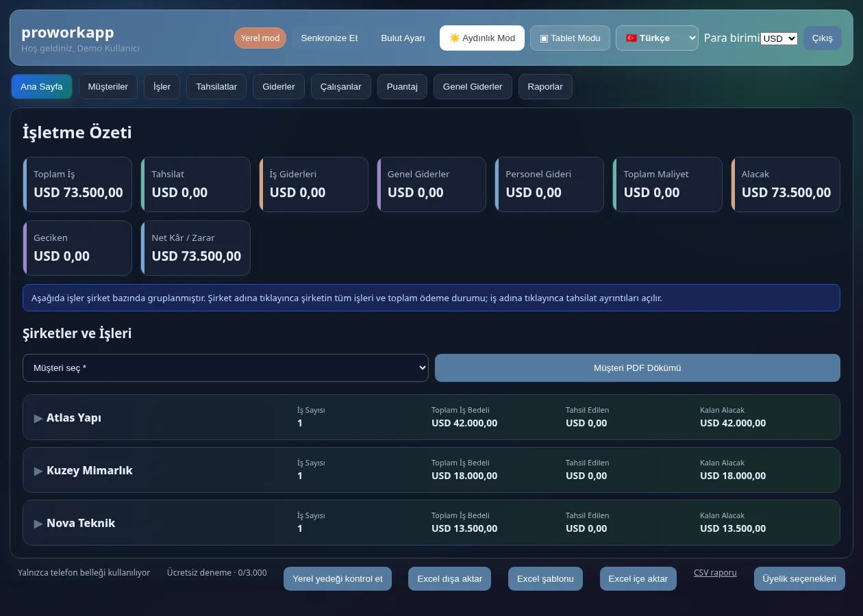
Task: Open the Tahsilatlar tab
Action: pos(216,87)
